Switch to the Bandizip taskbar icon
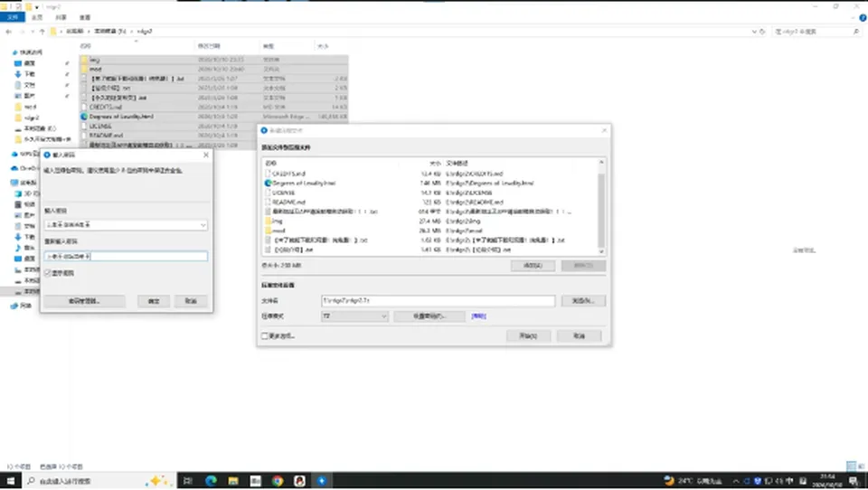868x490 pixels. pyautogui.click(x=322, y=481)
